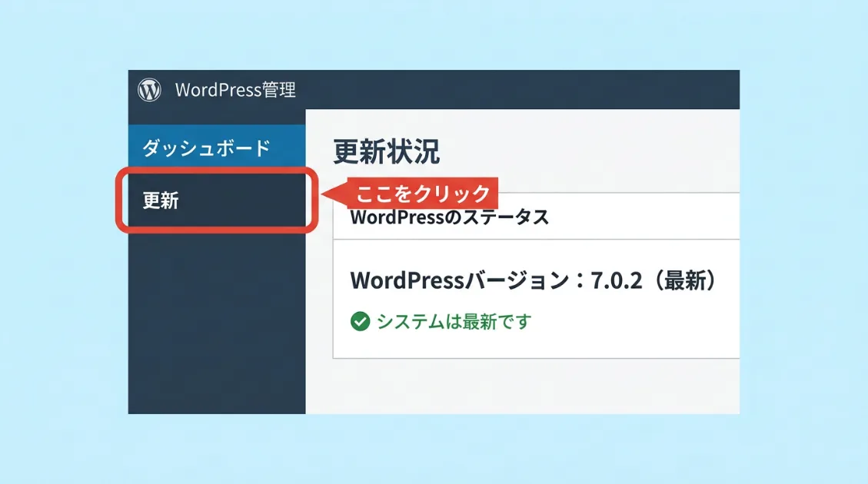Select the 更新 sidebar menu item
This screenshot has width=868, height=484.
(217, 201)
